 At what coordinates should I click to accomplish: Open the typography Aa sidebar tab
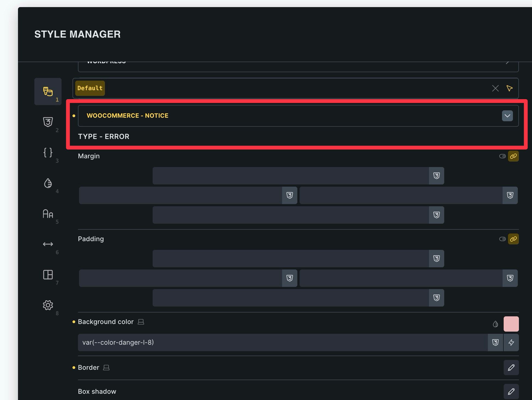(x=48, y=214)
